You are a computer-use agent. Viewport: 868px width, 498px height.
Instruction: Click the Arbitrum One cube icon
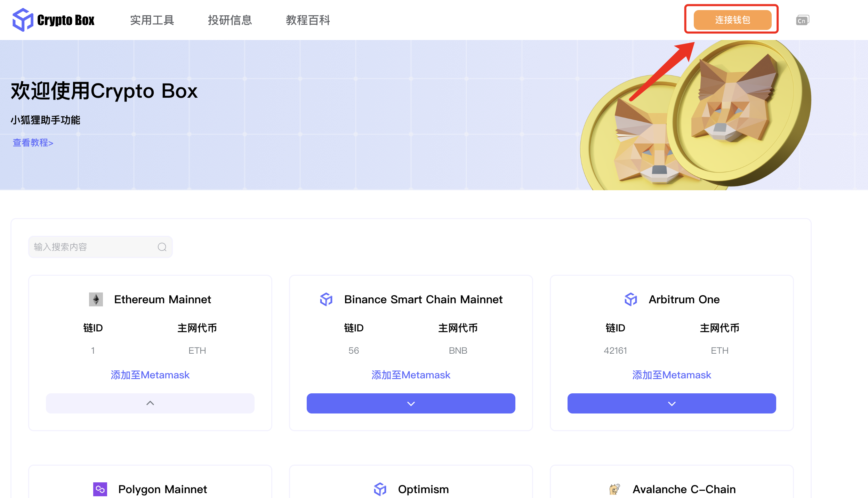(x=631, y=299)
